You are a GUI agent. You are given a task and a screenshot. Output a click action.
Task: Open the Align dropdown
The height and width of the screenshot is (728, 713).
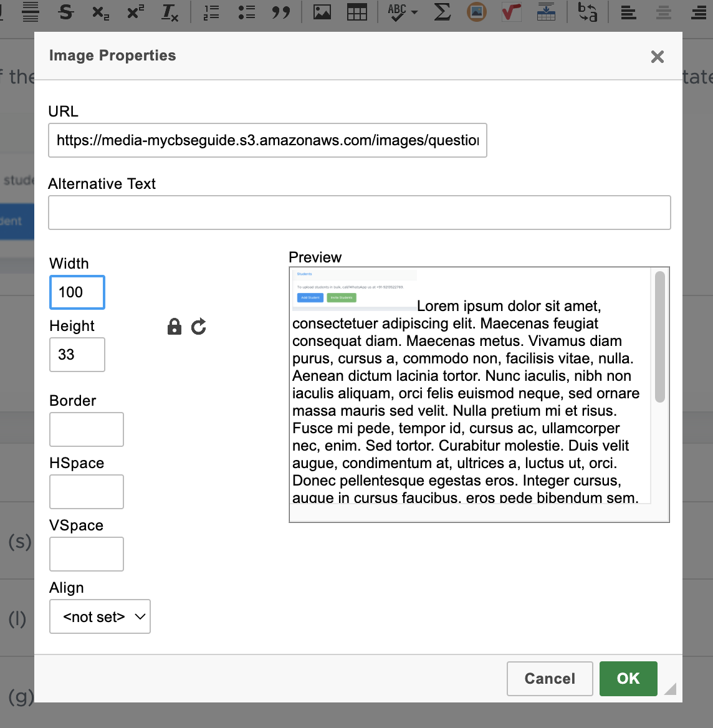pyautogui.click(x=100, y=616)
